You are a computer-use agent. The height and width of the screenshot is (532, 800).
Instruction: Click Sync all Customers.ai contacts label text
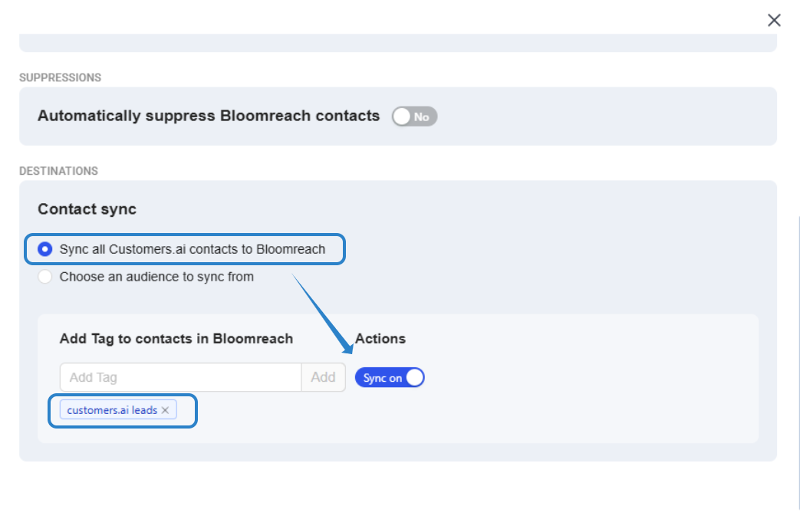(192, 249)
